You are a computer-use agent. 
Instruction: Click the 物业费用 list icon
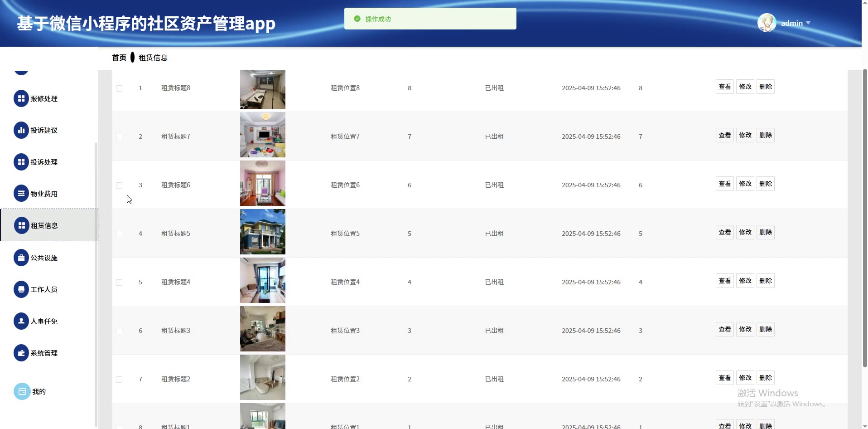tap(21, 194)
